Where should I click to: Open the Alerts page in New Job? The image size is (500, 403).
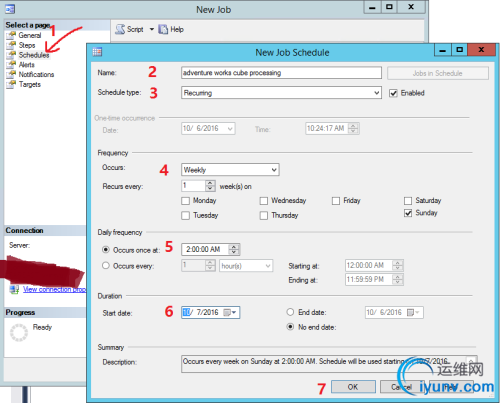point(27,65)
